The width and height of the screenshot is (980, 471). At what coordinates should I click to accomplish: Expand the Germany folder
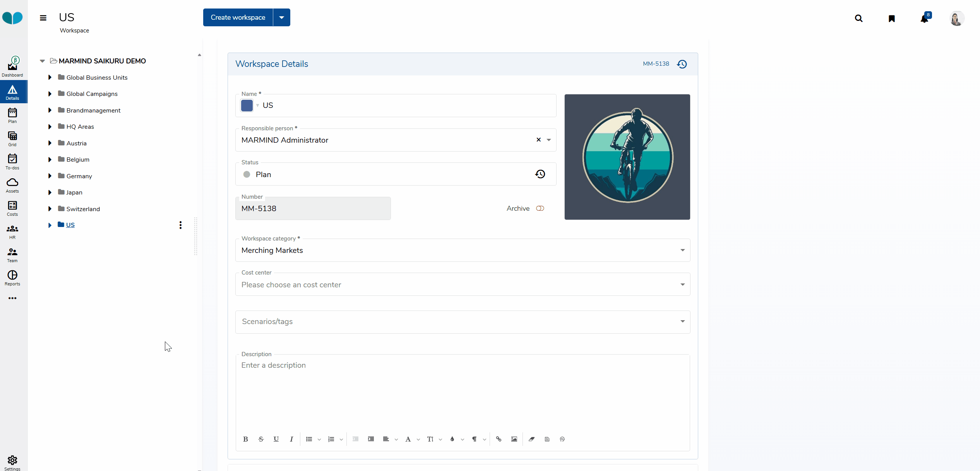pyautogui.click(x=50, y=176)
